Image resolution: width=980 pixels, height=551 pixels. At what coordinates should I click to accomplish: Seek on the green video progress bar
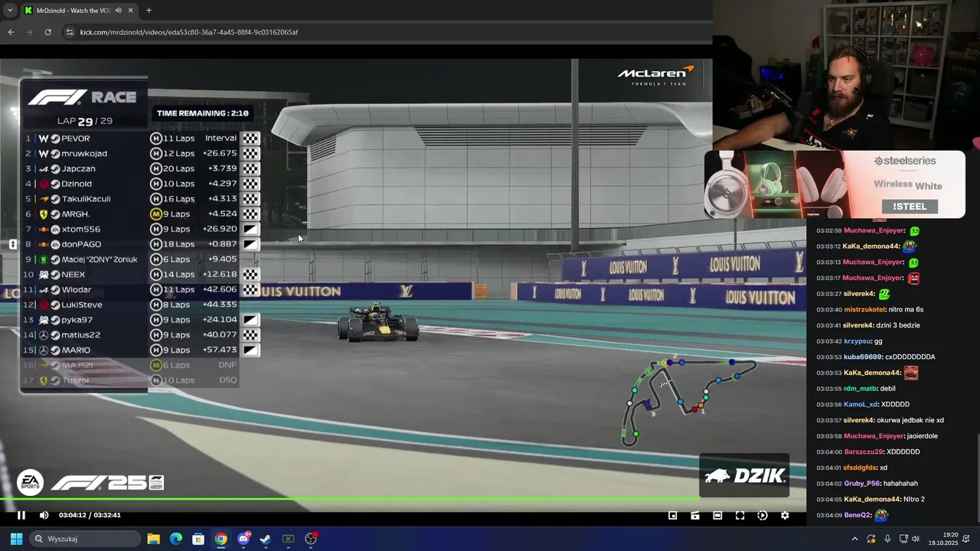pyautogui.click(x=403, y=500)
